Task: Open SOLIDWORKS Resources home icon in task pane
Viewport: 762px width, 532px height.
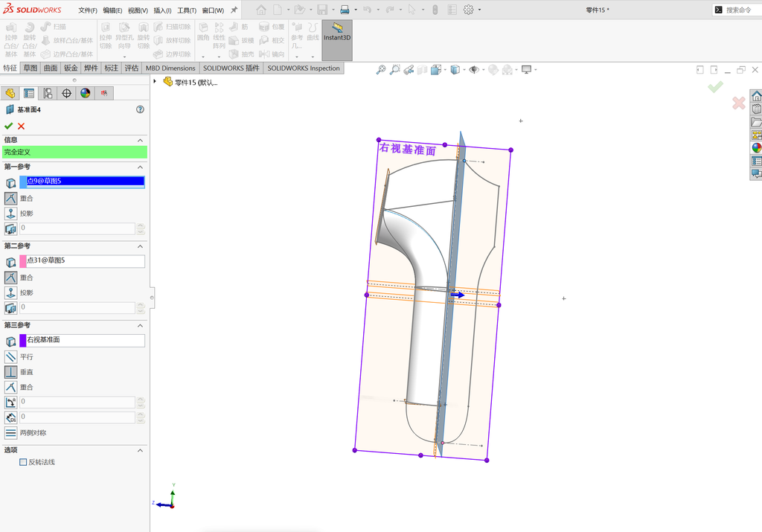Action: (756, 96)
